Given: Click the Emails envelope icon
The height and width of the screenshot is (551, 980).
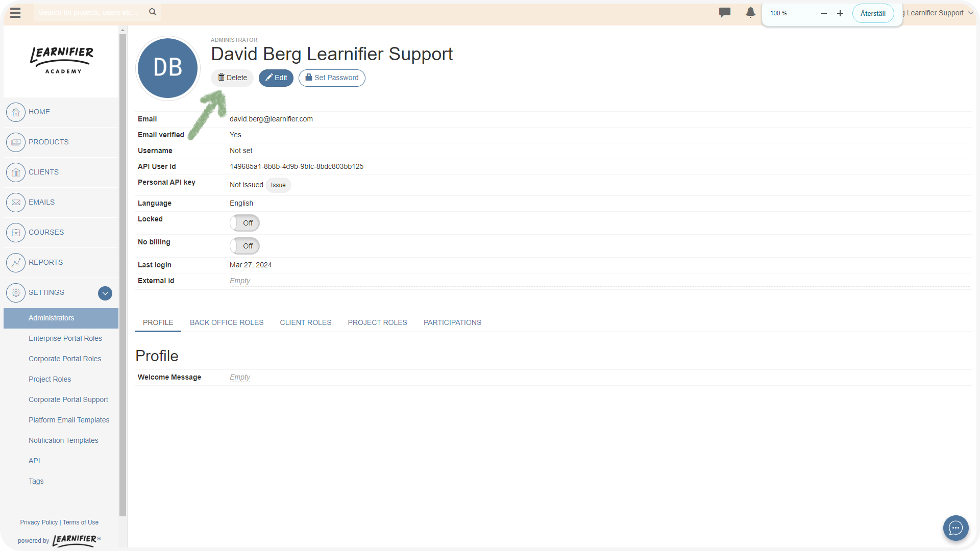Looking at the screenshot, I should 16,203.
